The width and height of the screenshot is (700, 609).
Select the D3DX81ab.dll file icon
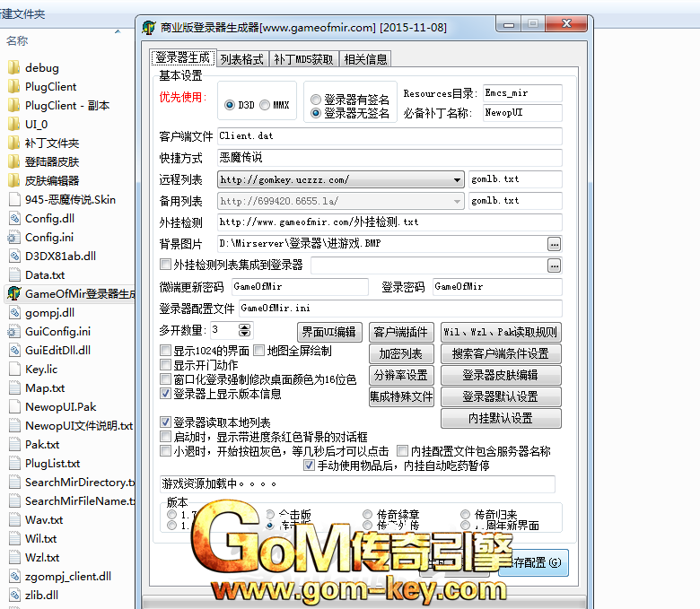pyautogui.click(x=14, y=256)
